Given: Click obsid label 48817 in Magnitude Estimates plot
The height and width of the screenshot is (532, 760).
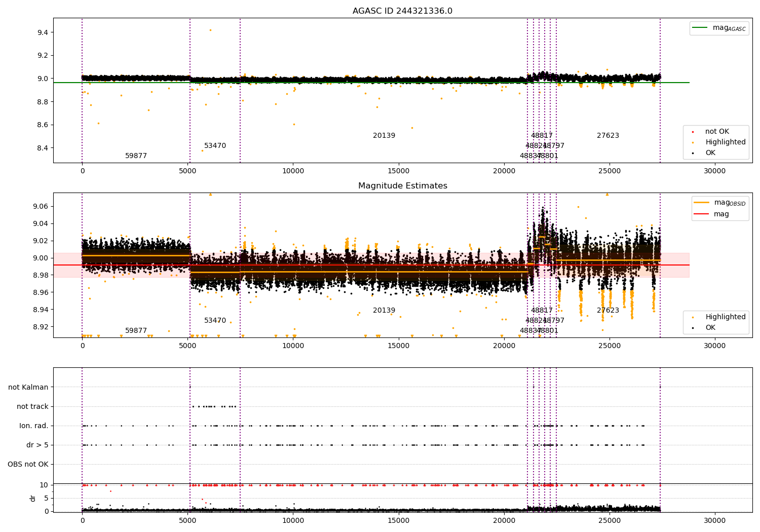Looking at the screenshot, I should click(x=542, y=311).
